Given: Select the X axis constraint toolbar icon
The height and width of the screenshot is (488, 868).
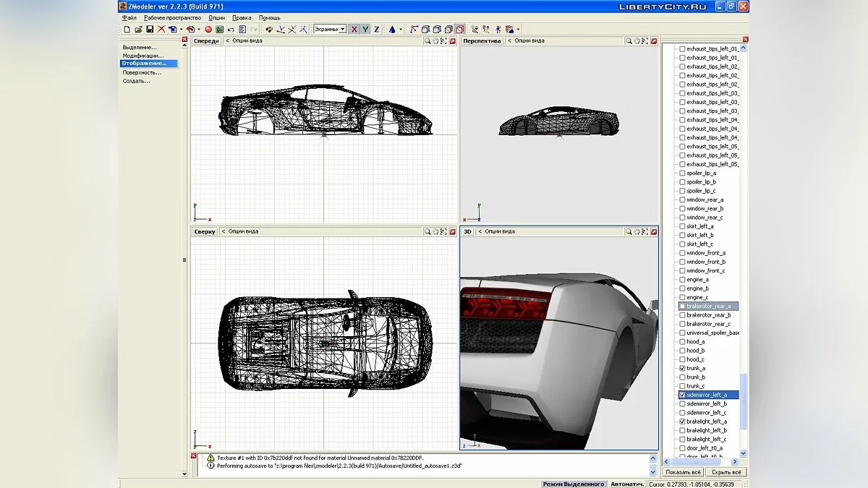Looking at the screenshot, I should point(354,28).
